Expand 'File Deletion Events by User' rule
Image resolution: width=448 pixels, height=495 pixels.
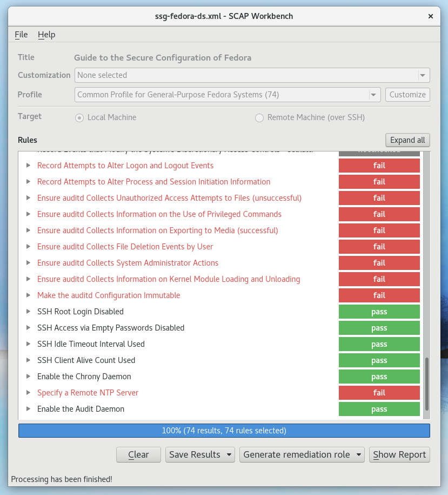coord(28,247)
